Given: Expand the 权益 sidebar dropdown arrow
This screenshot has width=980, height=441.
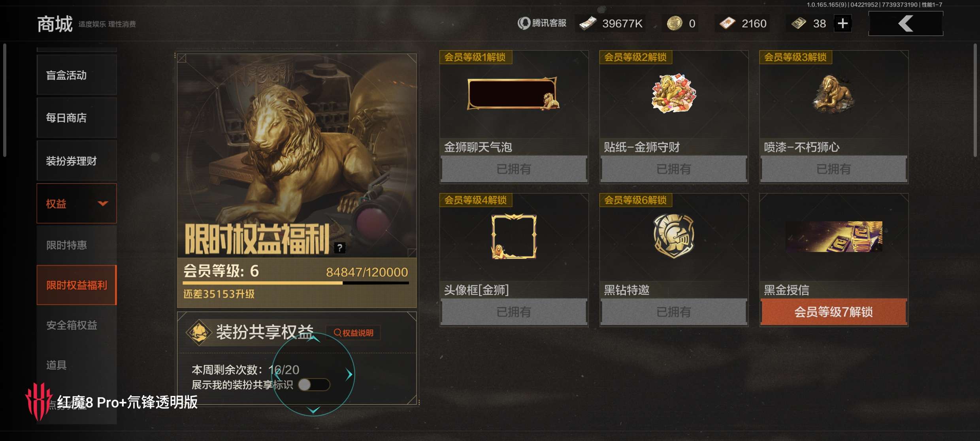Looking at the screenshot, I should (x=103, y=204).
